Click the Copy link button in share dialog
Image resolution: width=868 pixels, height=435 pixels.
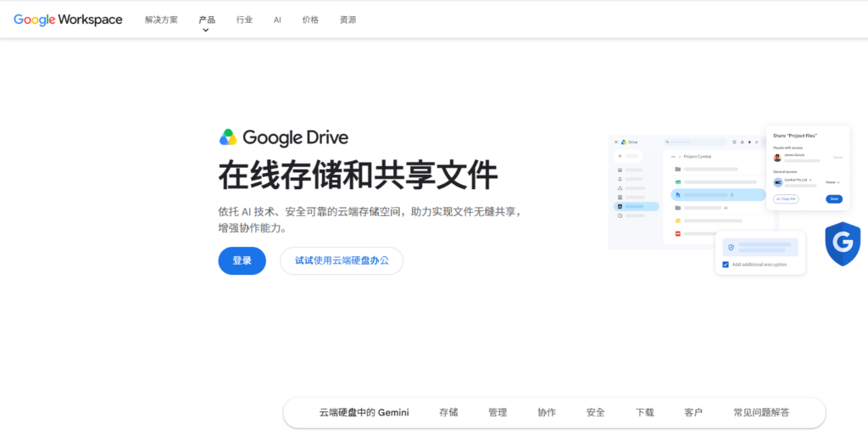[x=786, y=198]
